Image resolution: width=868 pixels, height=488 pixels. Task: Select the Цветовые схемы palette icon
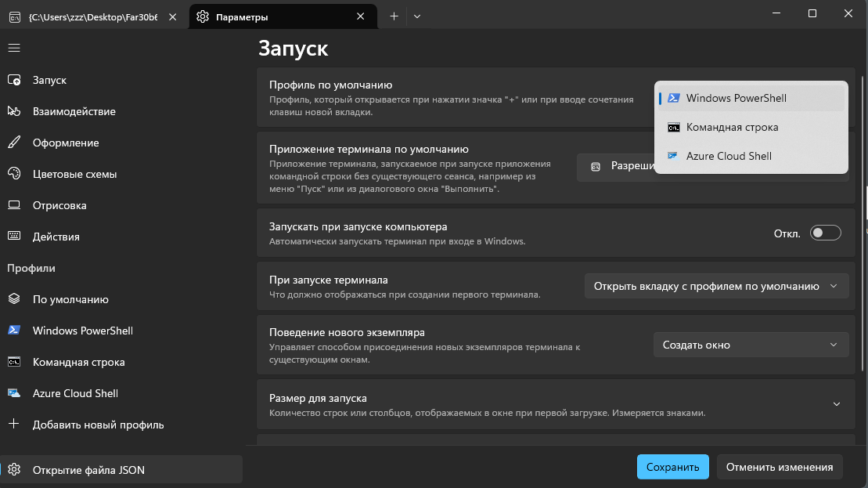pyautogui.click(x=14, y=174)
